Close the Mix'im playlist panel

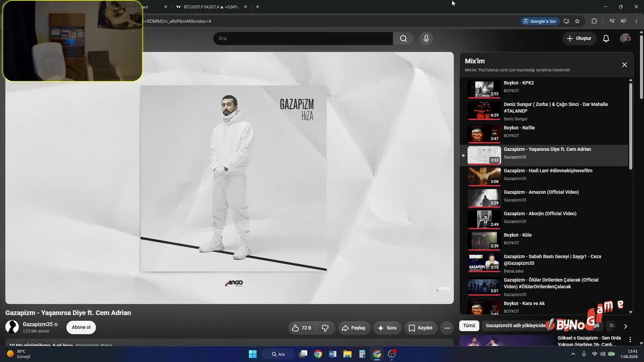(624, 65)
